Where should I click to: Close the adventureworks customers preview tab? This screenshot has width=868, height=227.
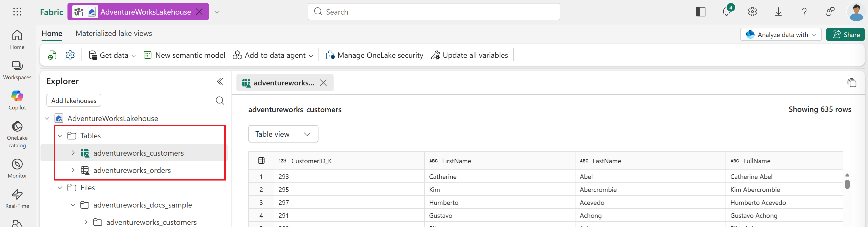coord(324,83)
